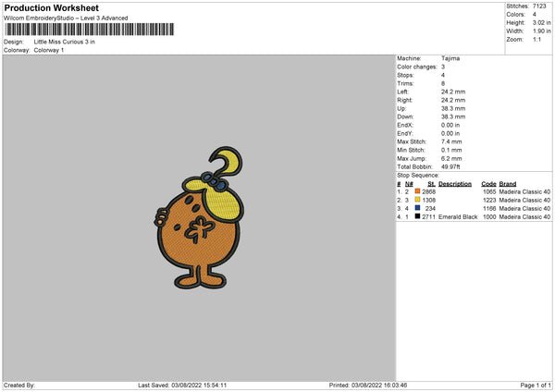Click the black Emerald Black swatch
This screenshot has width=555, height=392.
[417, 216]
